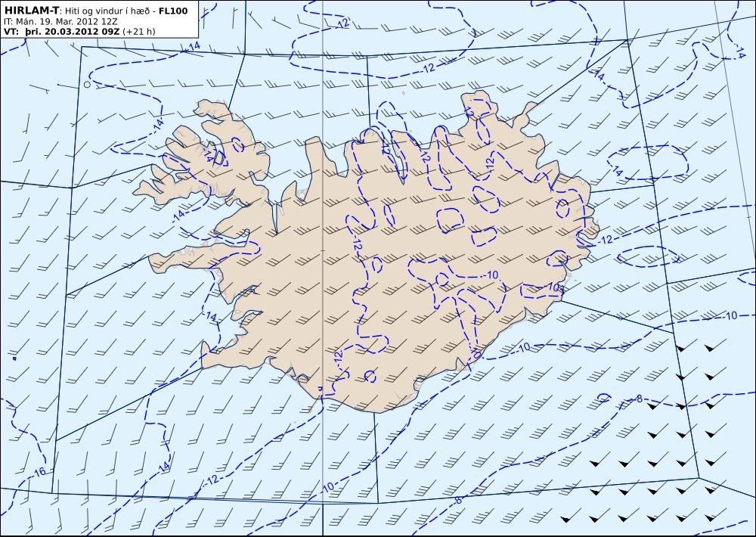Screen dimensions: 756x537
Task: Click the FL100 flight level label
Action: point(174,11)
